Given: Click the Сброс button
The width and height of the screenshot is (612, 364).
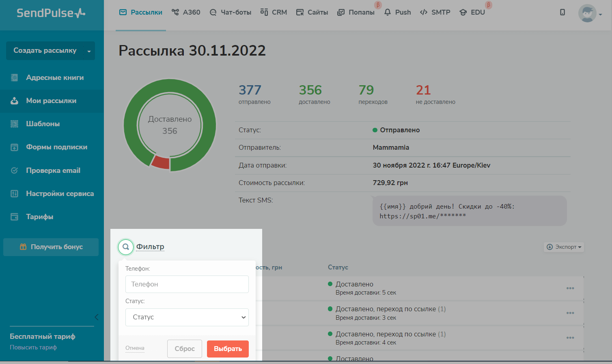Looking at the screenshot, I should point(184,349).
